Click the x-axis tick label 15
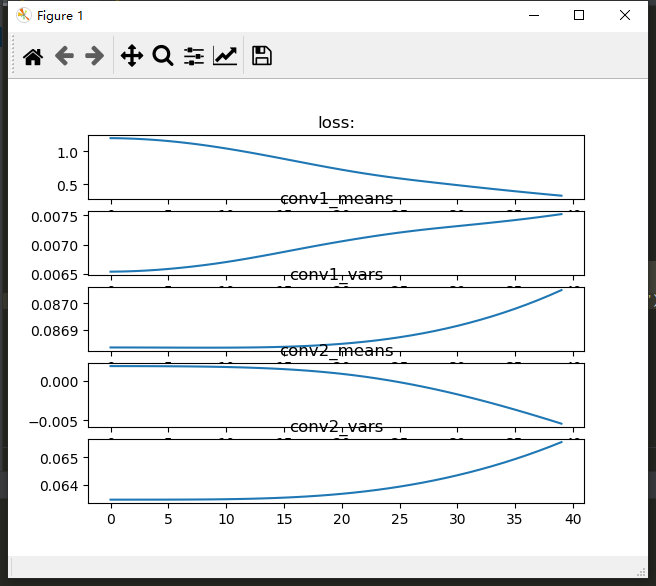 (284, 519)
